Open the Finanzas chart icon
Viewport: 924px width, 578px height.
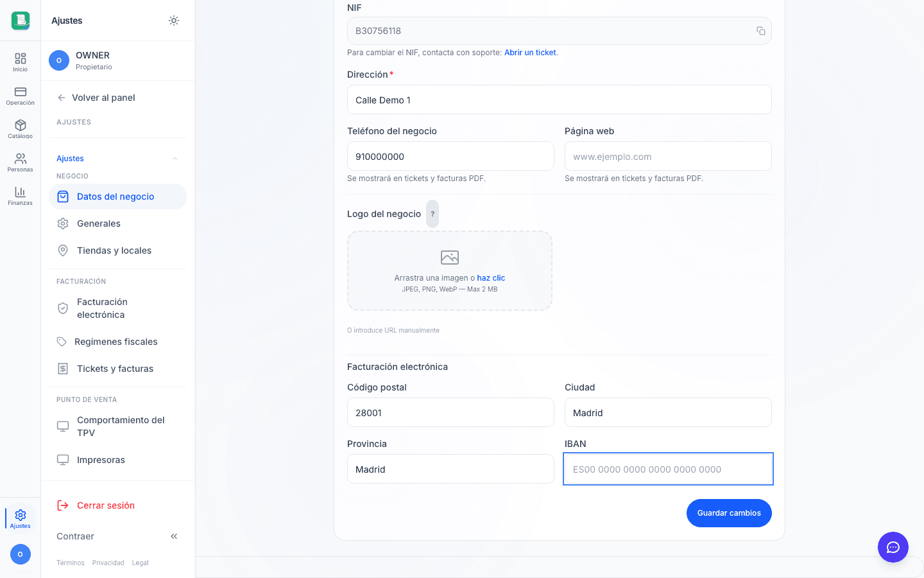pyautogui.click(x=21, y=196)
